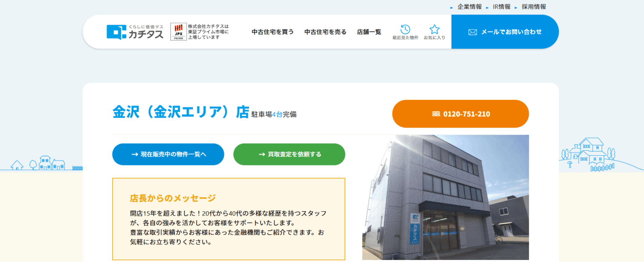Click the freedial icon beside 0120-751-210
The image size is (644, 262).
(436, 114)
